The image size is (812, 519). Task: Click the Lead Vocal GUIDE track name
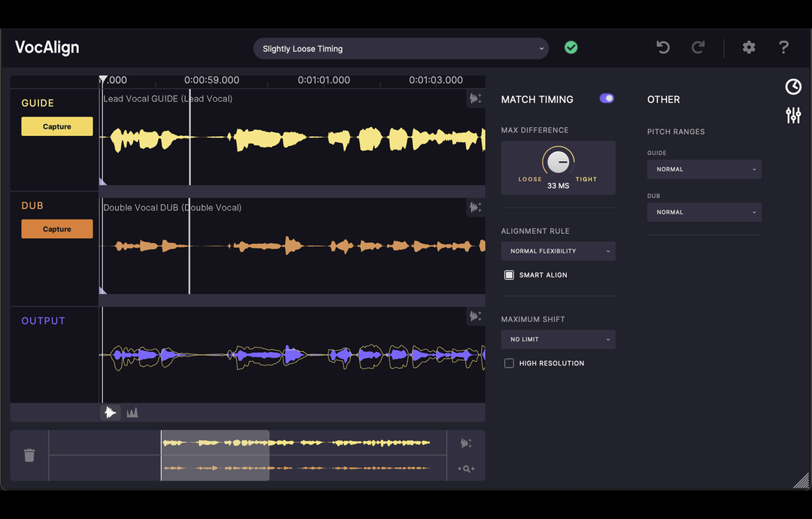(167, 99)
